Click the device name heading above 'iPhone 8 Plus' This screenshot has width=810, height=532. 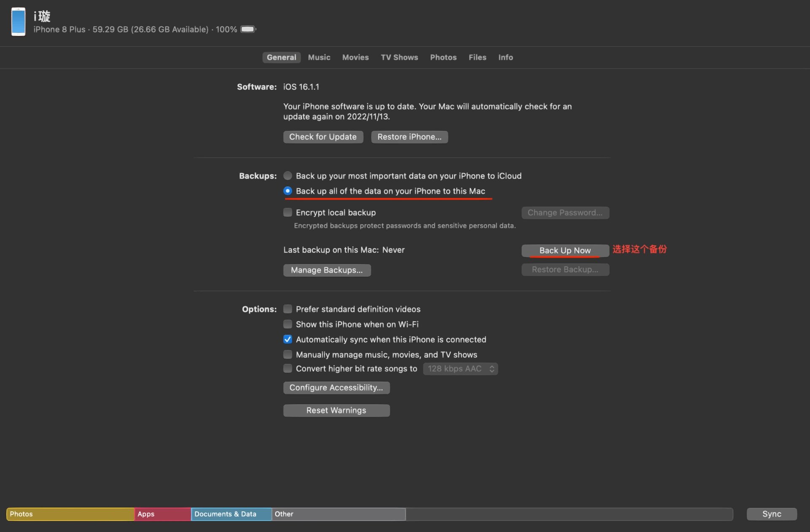click(x=42, y=16)
